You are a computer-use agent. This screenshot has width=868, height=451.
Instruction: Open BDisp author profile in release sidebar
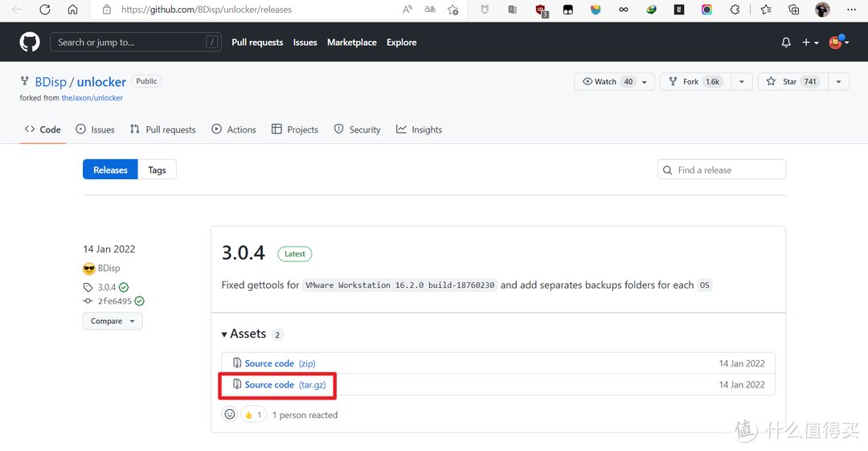tap(108, 269)
